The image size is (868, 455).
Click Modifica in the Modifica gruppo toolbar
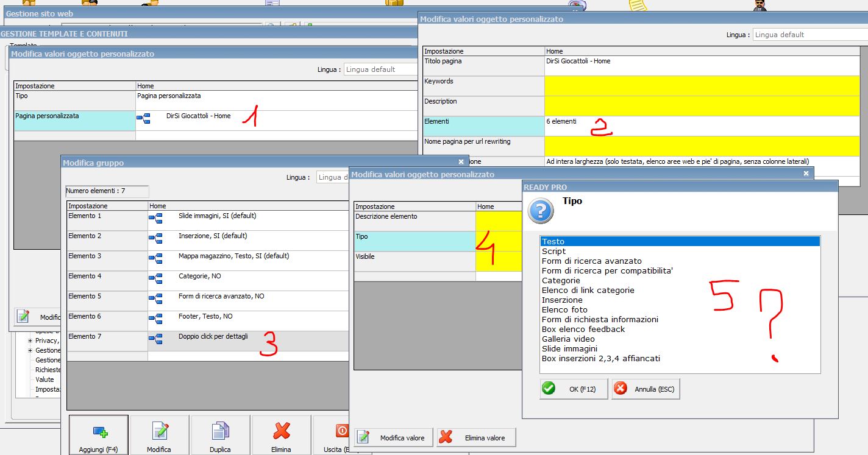[x=159, y=436]
